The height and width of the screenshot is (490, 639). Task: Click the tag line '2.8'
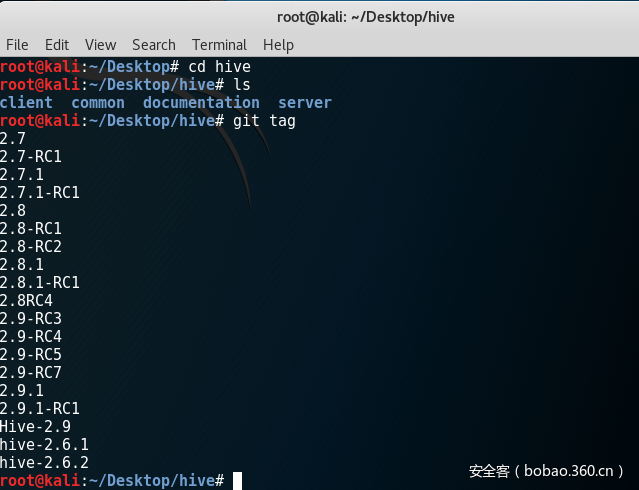13,211
